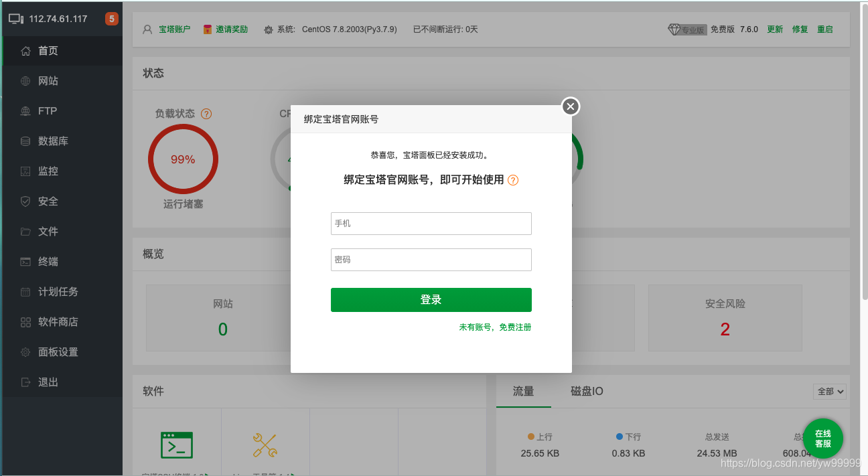Switch to the 流量 traffic tab
868x476 pixels.
(x=524, y=392)
